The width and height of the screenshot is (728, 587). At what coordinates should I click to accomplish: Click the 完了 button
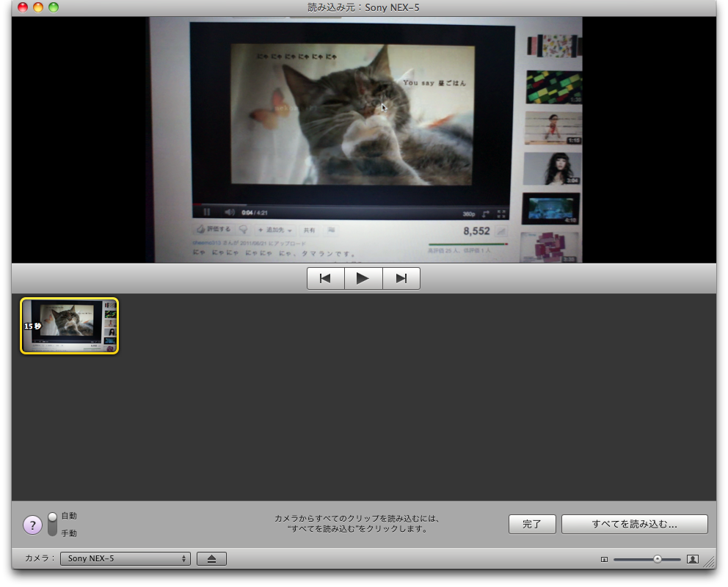pos(532,525)
